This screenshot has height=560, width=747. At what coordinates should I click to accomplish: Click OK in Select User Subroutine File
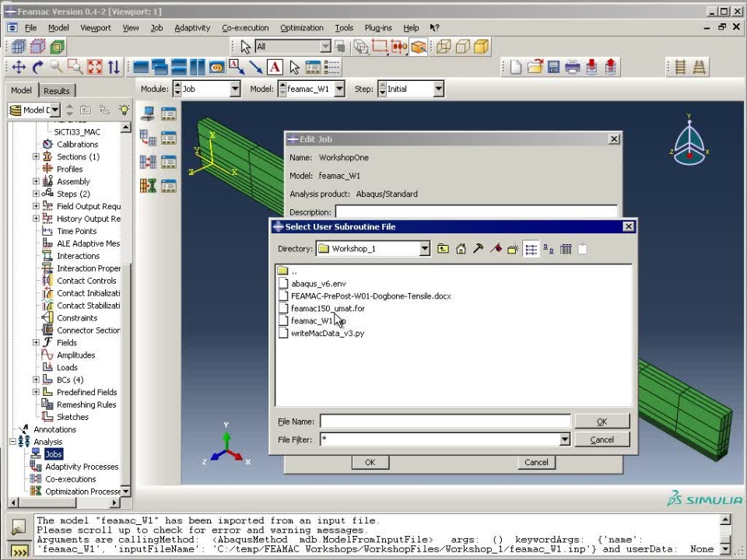click(602, 422)
